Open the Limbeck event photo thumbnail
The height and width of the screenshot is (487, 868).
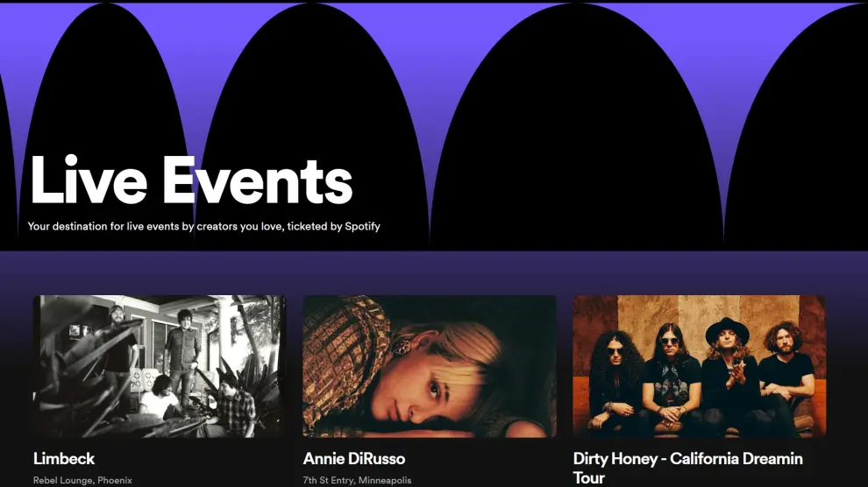click(x=160, y=366)
